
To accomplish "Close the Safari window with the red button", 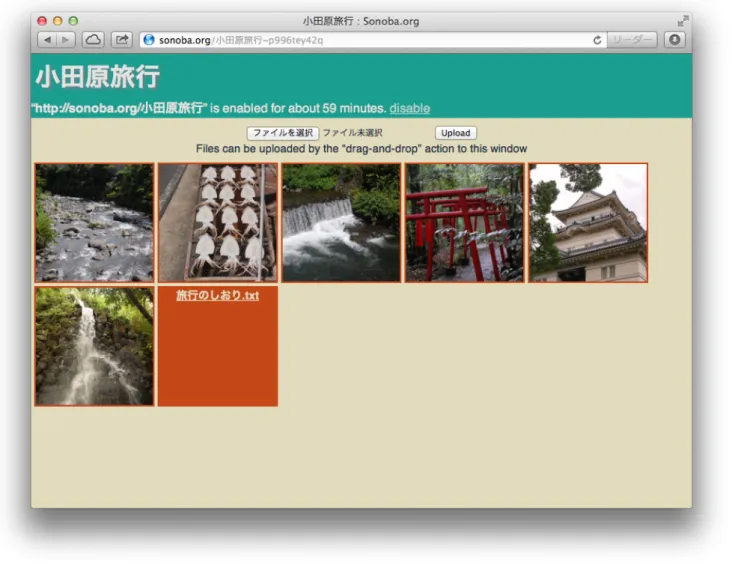I will (42, 21).
